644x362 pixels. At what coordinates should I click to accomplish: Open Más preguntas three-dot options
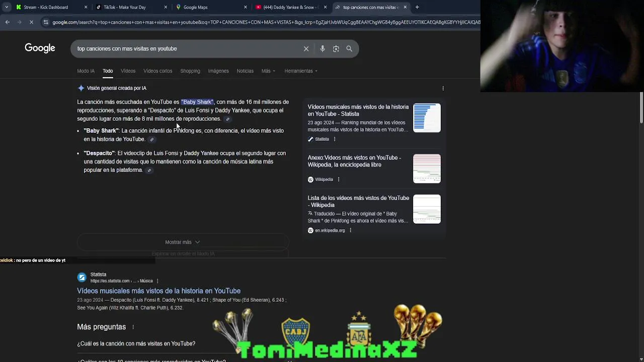[133, 327]
